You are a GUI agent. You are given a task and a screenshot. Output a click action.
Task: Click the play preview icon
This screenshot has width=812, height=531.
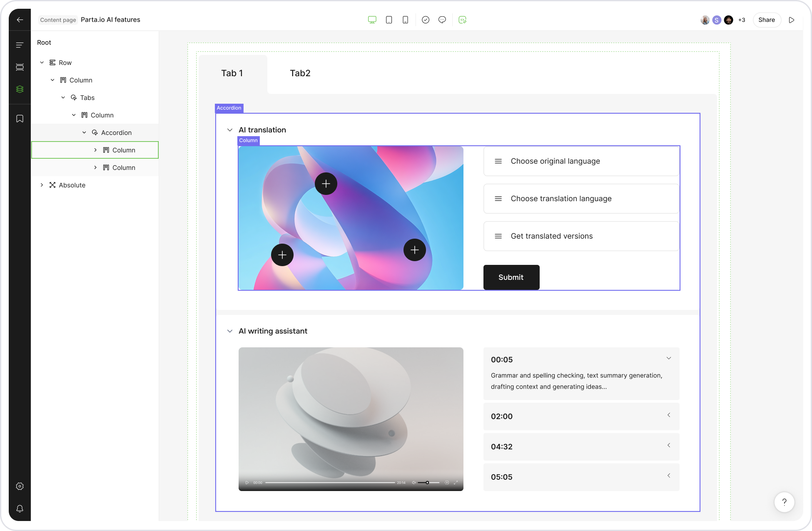(792, 20)
